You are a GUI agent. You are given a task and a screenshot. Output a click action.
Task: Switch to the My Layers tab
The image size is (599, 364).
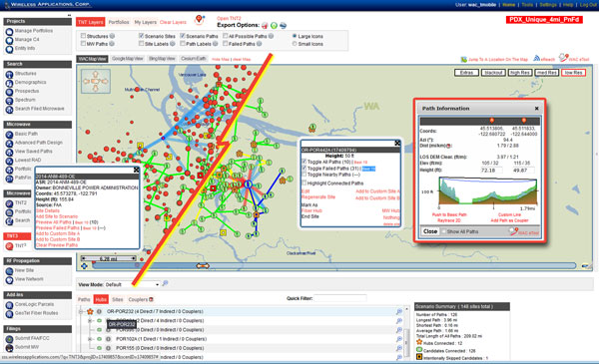click(x=145, y=22)
